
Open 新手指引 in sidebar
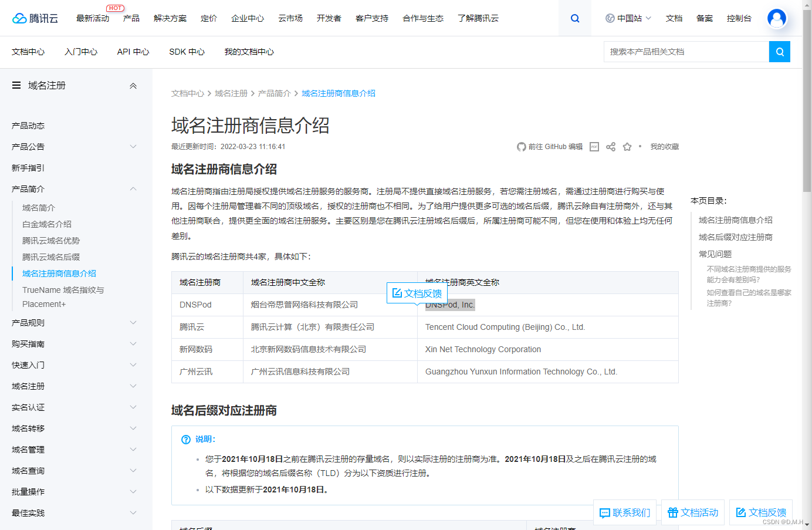coord(28,168)
